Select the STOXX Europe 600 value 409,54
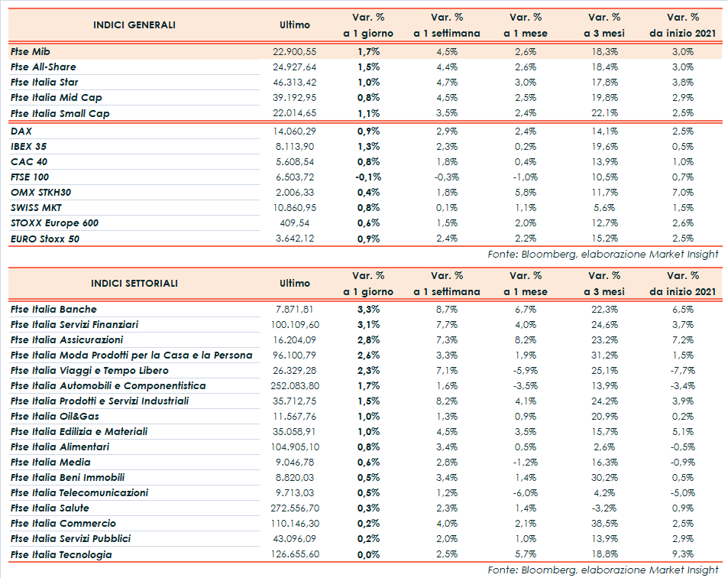The image size is (728, 578). click(x=294, y=223)
